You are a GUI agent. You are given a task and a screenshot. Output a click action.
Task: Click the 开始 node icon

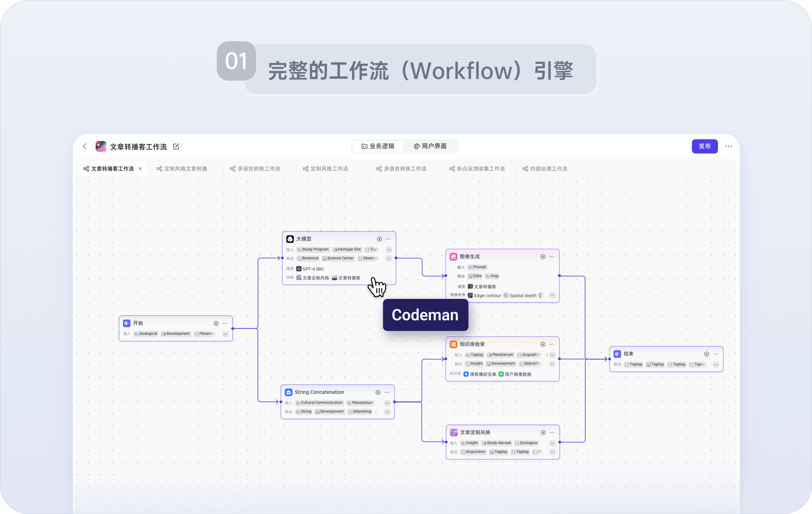point(127,323)
